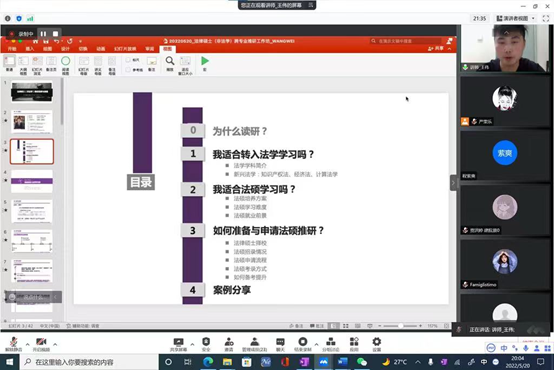Click the Redo arrow in PowerPoint title bar
This screenshot has width=554, height=370.
coord(70,41)
